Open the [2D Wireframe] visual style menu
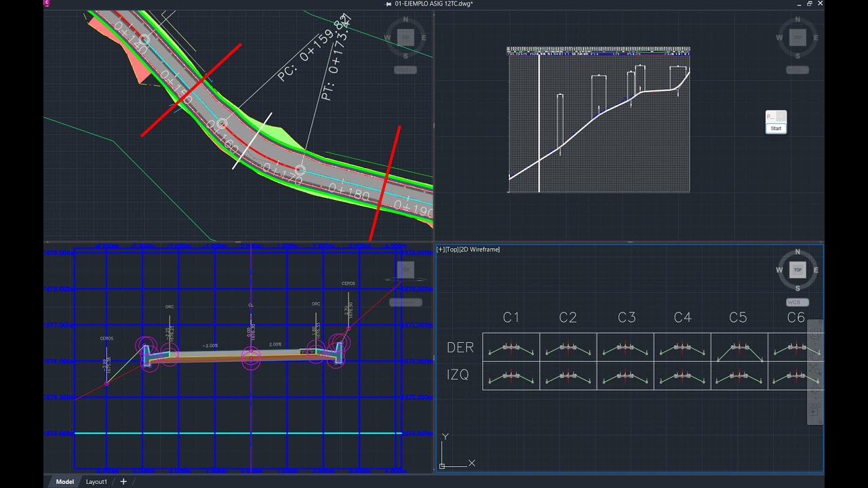The width and height of the screenshot is (868, 488). click(480, 249)
